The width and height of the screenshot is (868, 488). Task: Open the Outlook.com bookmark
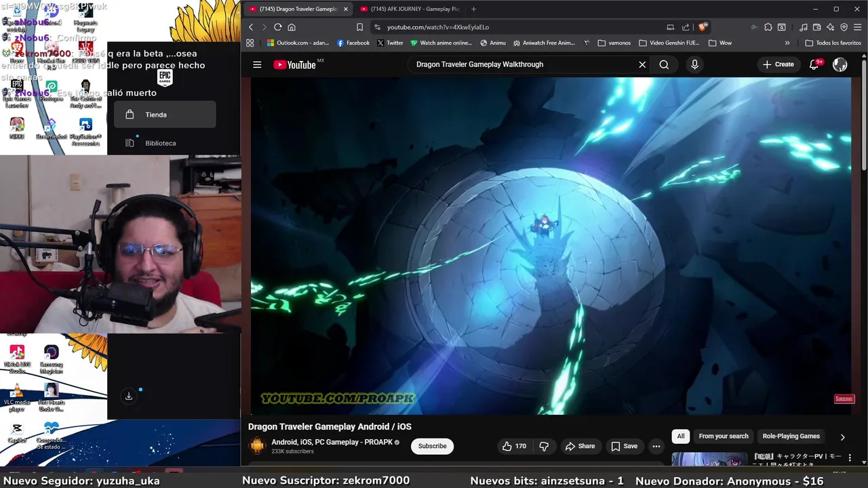click(298, 43)
